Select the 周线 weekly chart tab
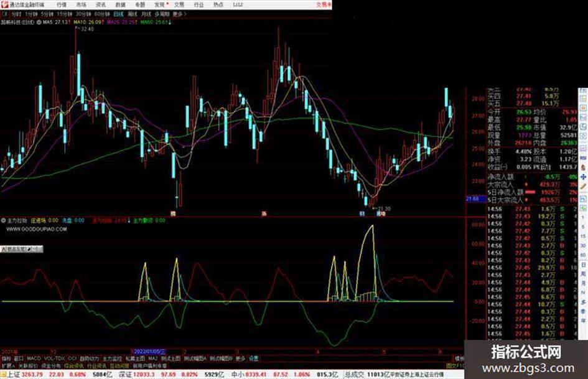Image resolution: width=588 pixels, height=379 pixels. click(133, 14)
